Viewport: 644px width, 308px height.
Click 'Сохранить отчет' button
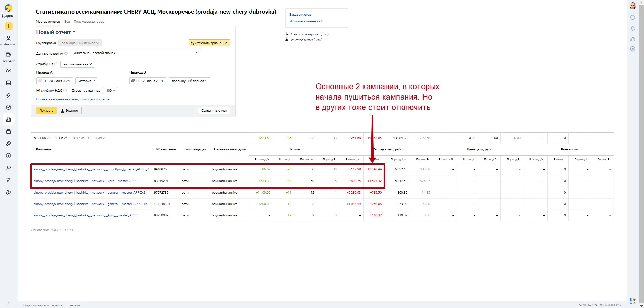tap(214, 111)
